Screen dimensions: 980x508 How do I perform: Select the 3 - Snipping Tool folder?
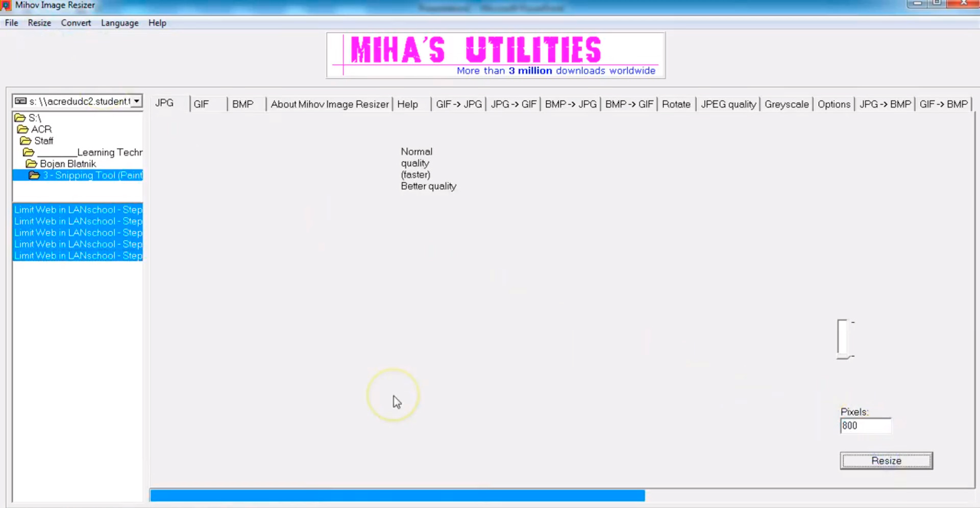click(92, 175)
